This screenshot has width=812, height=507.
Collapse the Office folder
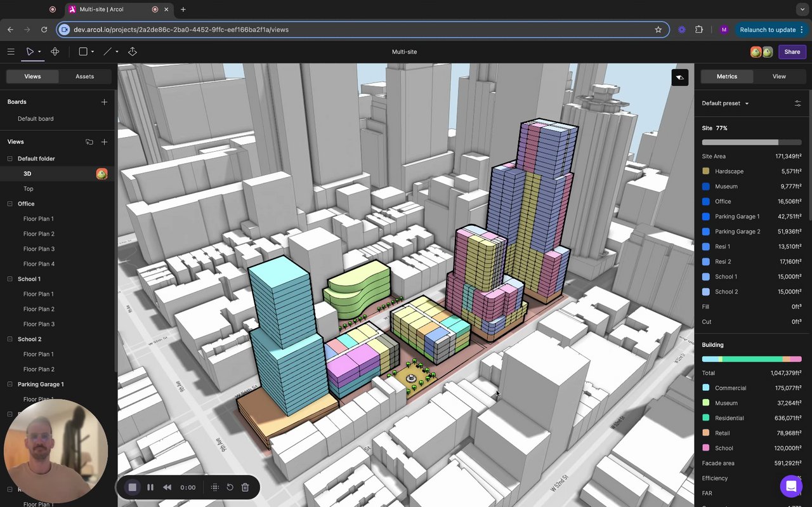click(x=10, y=204)
